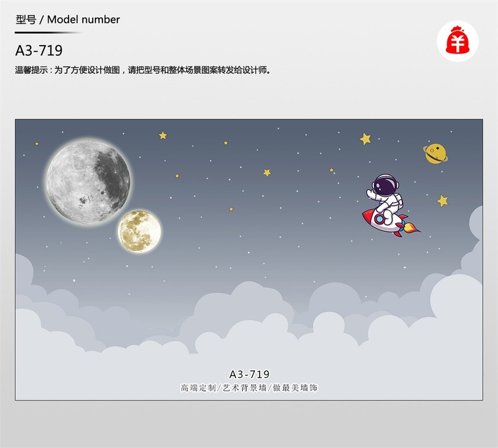Click the small golden moon
Screen dimensions: 498x448
click(x=140, y=231)
